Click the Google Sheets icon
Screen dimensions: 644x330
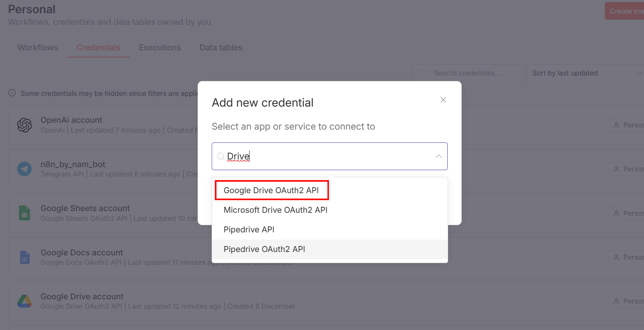(x=24, y=213)
